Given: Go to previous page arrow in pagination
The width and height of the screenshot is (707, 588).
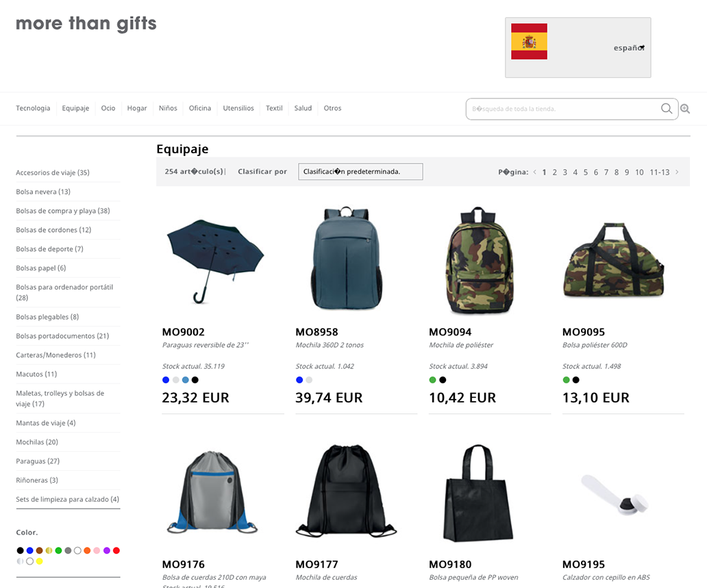Looking at the screenshot, I should [x=535, y=172].
